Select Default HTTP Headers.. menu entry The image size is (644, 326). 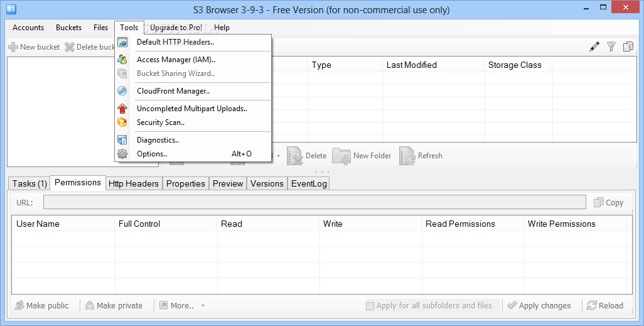pos(193,42)
